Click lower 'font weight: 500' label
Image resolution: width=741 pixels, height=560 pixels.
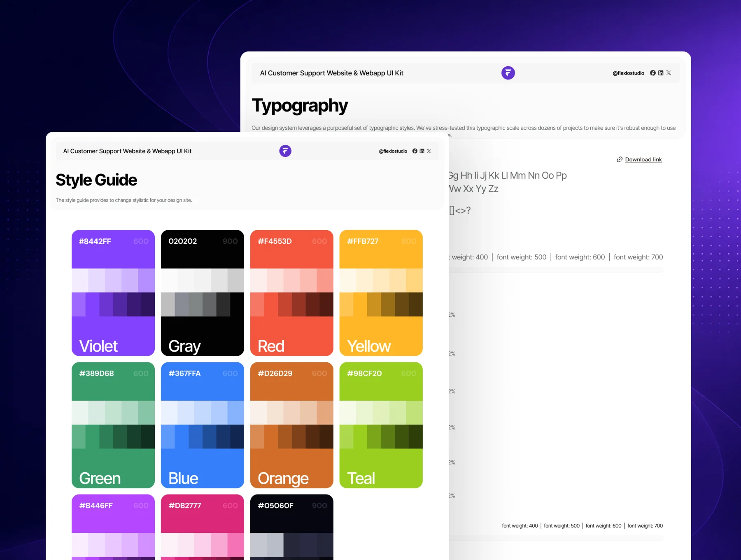tap(562, 526)
